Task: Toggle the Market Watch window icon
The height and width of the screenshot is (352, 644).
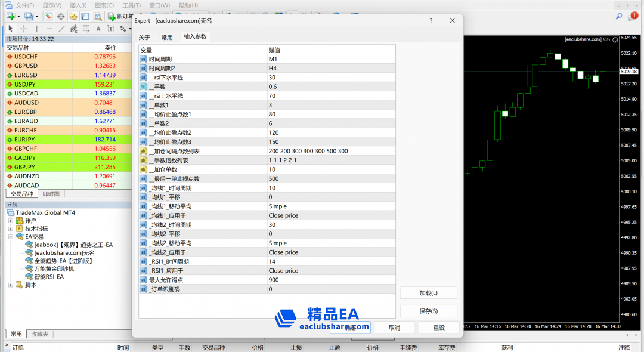Action: pos(48,16)
